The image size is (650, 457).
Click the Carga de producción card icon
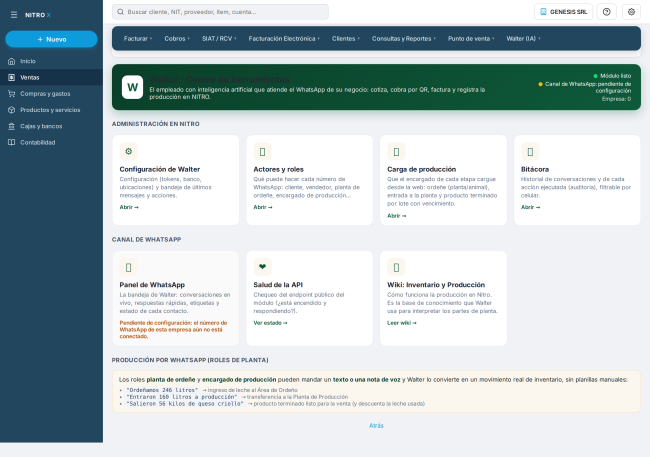coord(396,151)
